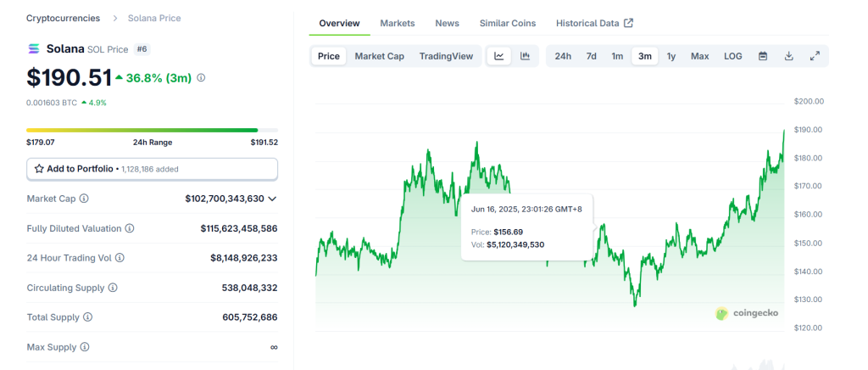
Task: Click the star icon in Add to Portfolio
Action: click(39, 169)
